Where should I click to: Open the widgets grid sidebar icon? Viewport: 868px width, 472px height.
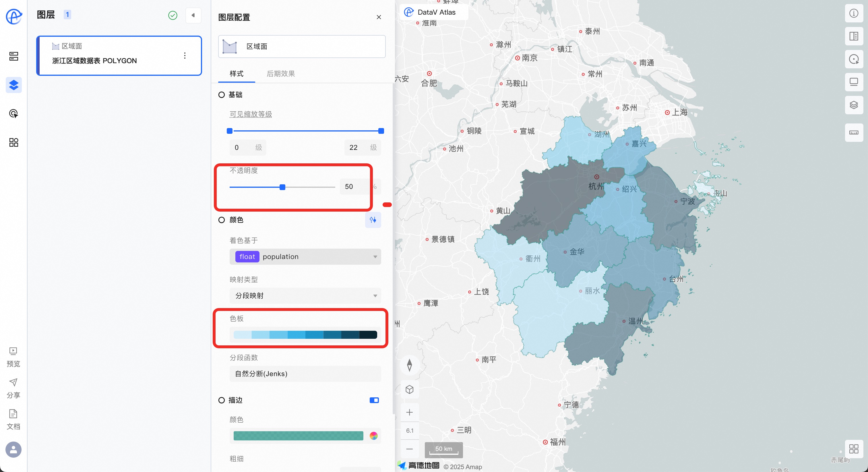(x=13, y=142)
